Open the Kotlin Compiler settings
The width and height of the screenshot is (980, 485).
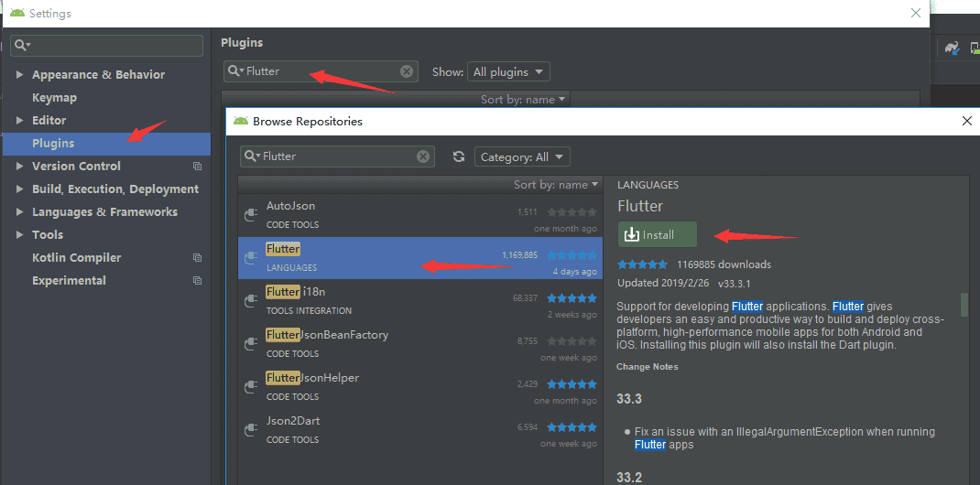click(x=76, y=258)
